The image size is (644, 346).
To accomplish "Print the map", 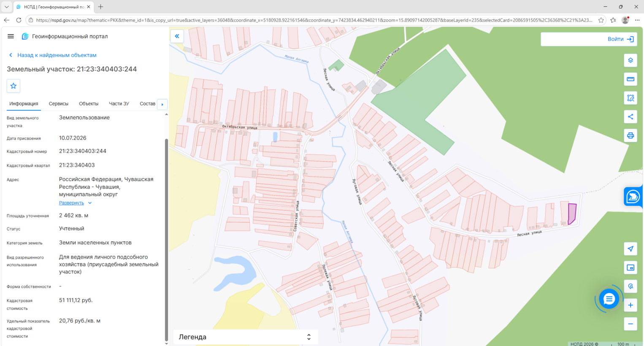I will [x=630, y=135].
